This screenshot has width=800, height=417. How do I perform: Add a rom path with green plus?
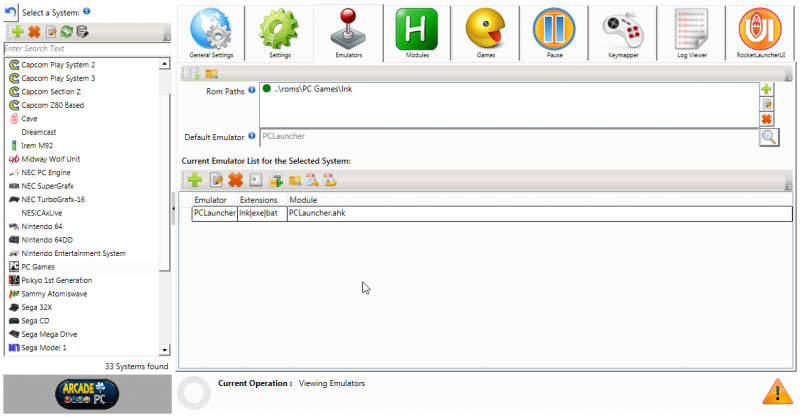pyautogui.click(x=766, y=89)
